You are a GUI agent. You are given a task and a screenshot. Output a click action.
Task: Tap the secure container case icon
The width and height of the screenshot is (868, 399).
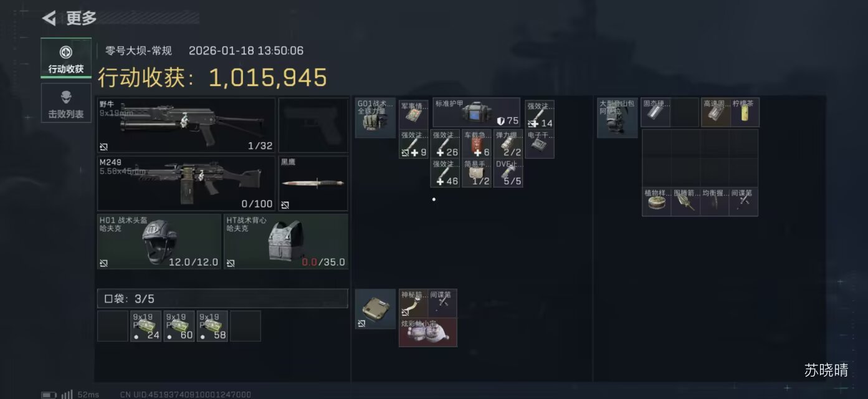click(375, 309)
